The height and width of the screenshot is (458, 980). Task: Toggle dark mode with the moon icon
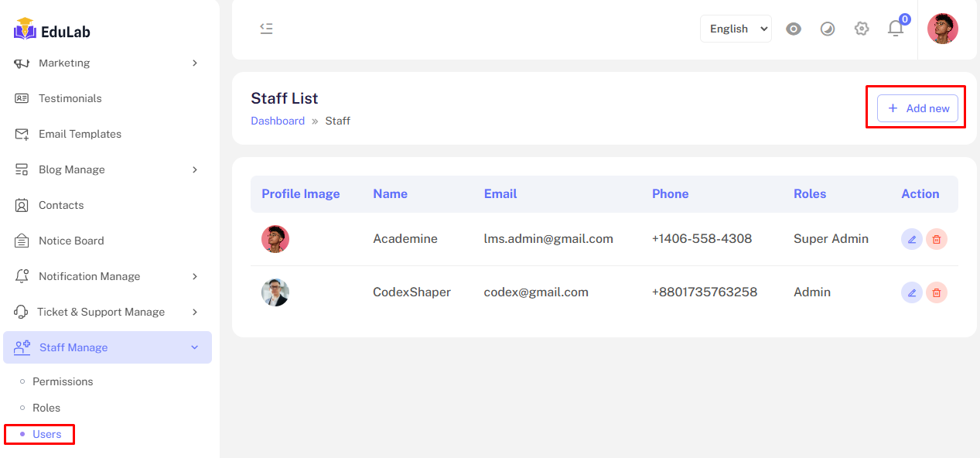[x=828, y=29]
